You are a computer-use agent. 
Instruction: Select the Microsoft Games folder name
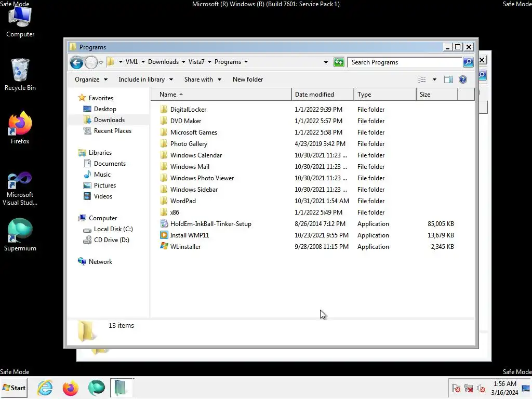click(193, 132)
